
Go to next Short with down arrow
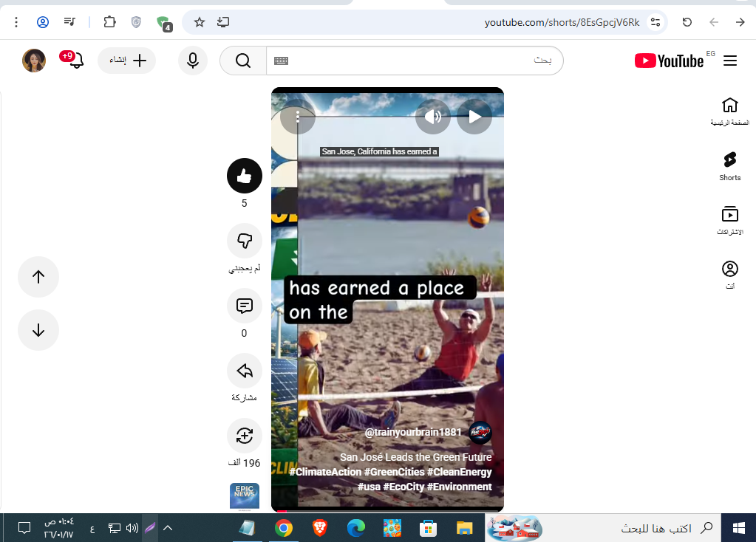point(38,330)
